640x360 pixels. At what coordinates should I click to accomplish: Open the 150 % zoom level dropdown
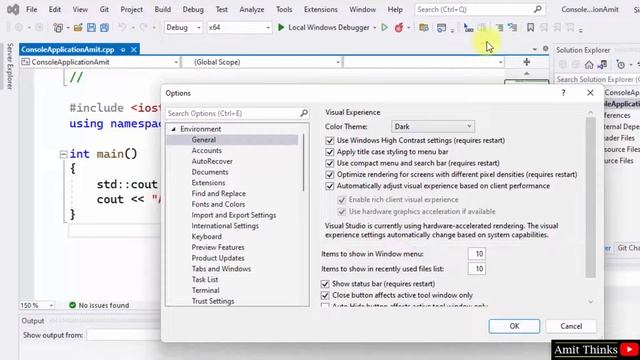[37, 305]
